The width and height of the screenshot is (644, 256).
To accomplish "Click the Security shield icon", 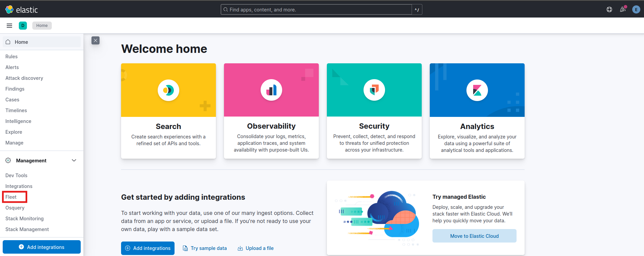I will tap(374, 90).
